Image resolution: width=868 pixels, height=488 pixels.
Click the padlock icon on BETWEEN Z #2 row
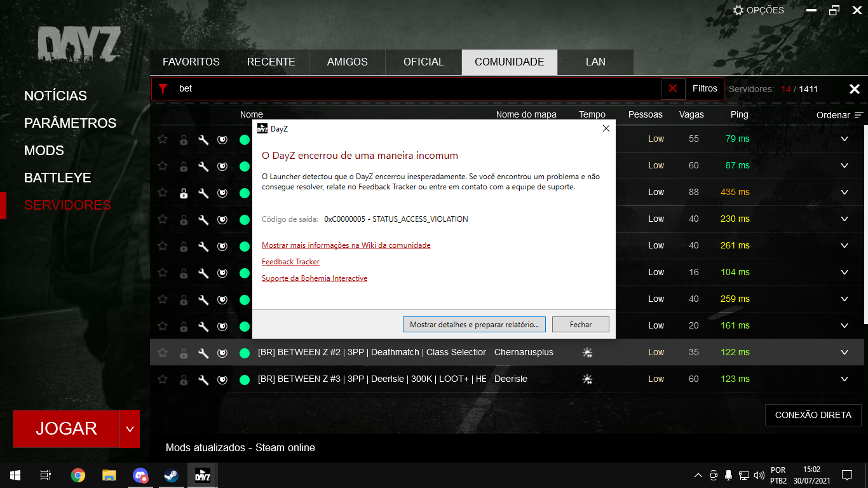(184, 353)
